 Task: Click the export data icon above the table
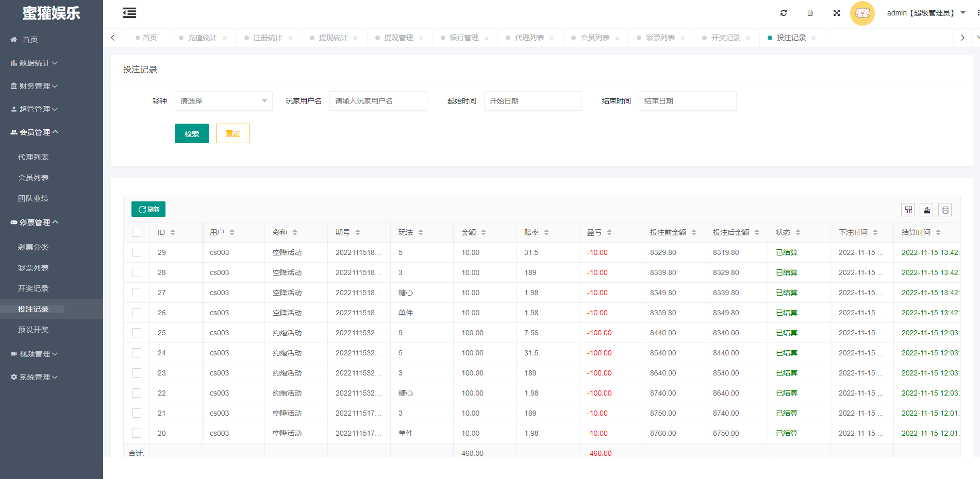click(926, 210)
